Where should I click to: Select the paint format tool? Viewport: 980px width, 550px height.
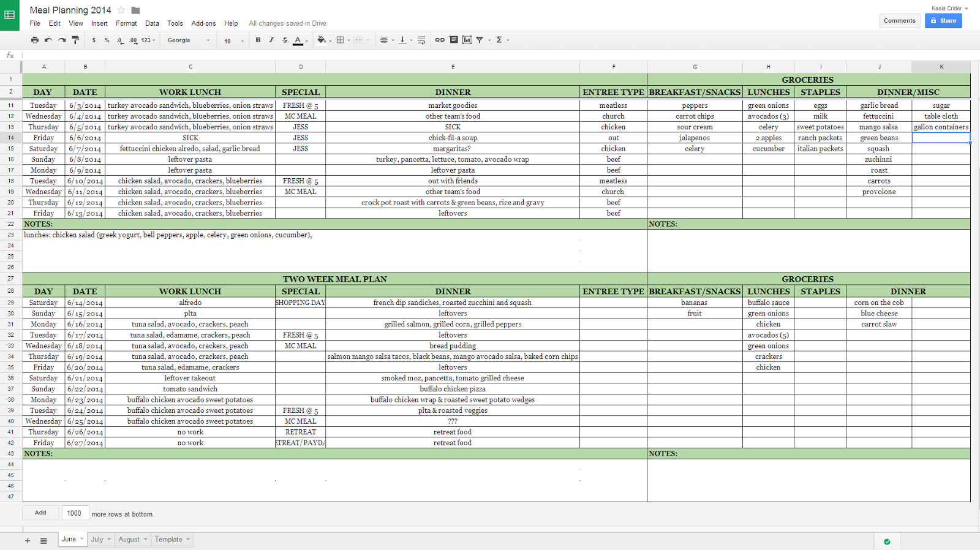tap(75, 40)
